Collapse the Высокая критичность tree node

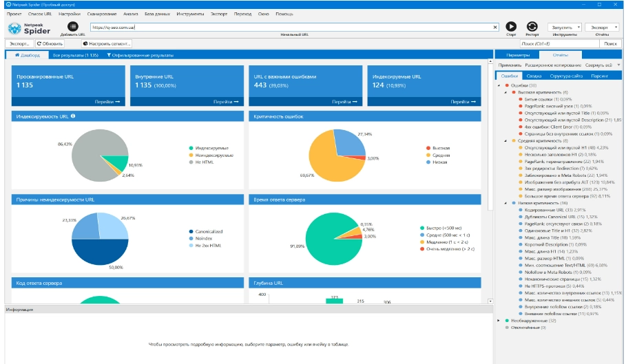[x=507, y=92]
